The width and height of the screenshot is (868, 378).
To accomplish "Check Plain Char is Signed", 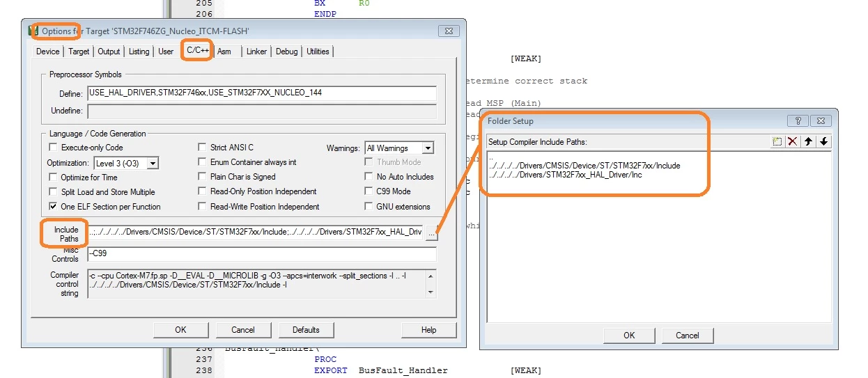I will (202, 177).
